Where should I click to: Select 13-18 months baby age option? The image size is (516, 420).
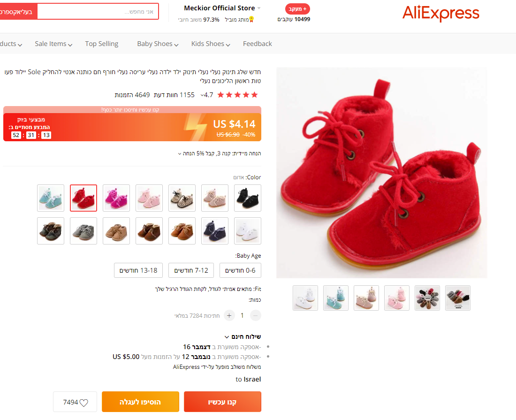(x=138, y=270)
